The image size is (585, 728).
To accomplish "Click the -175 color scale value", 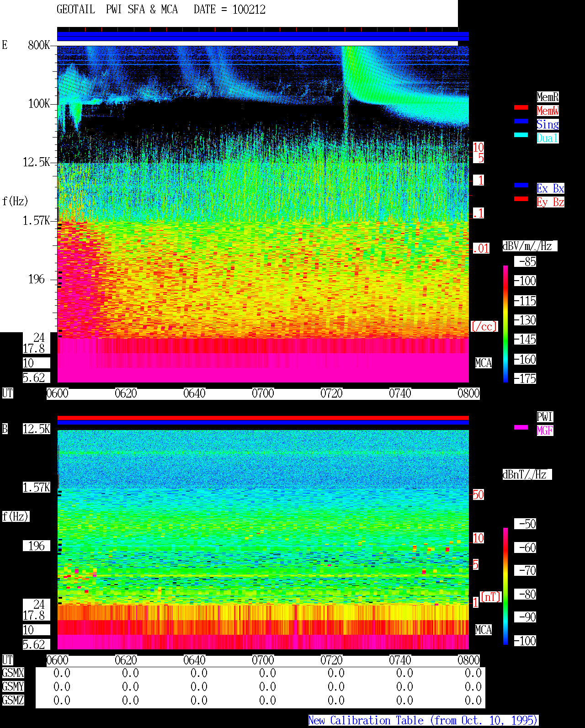I will click(526, 379).
